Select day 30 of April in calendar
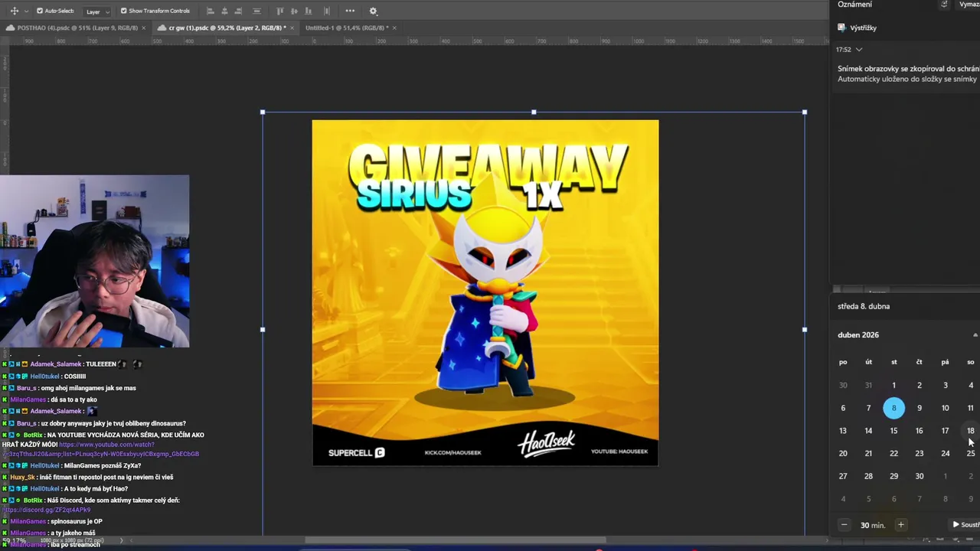 (x=920, y=476)
